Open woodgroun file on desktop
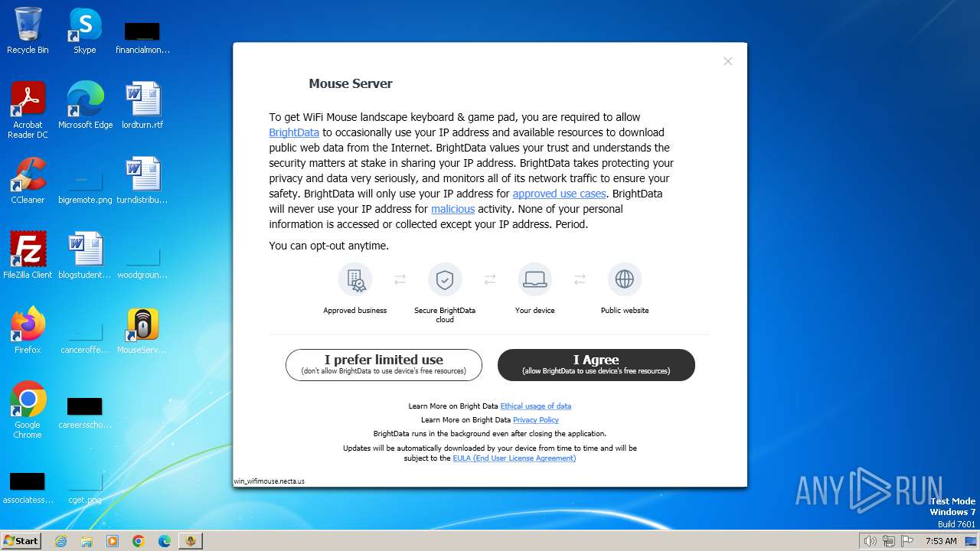The height and width of the screenshot is (551, 980). point(142,262)
